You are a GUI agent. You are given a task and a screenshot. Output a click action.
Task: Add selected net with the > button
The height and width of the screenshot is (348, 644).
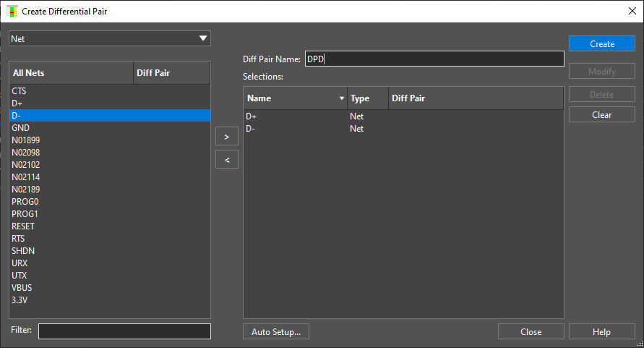227,137
